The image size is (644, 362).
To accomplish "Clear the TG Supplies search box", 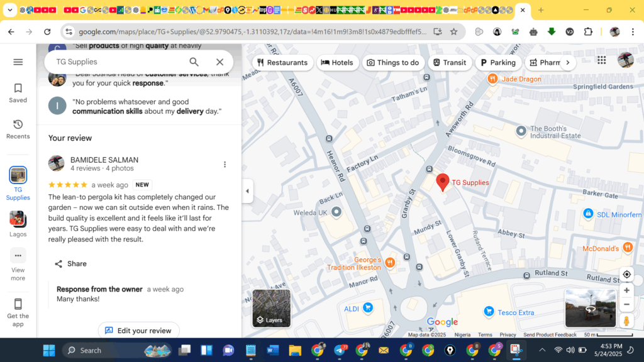I will coord(219,62).
